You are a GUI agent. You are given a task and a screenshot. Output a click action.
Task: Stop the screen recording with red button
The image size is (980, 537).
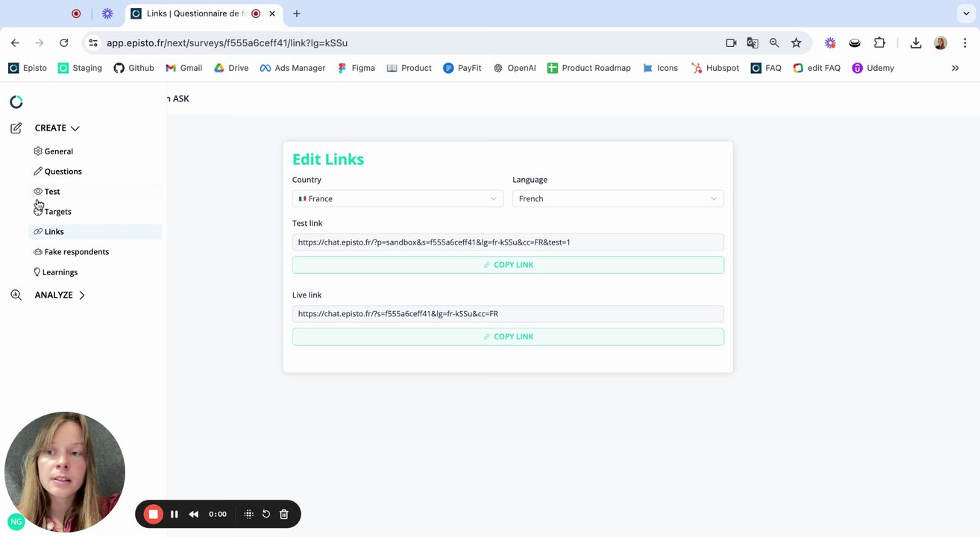point(153,514)
